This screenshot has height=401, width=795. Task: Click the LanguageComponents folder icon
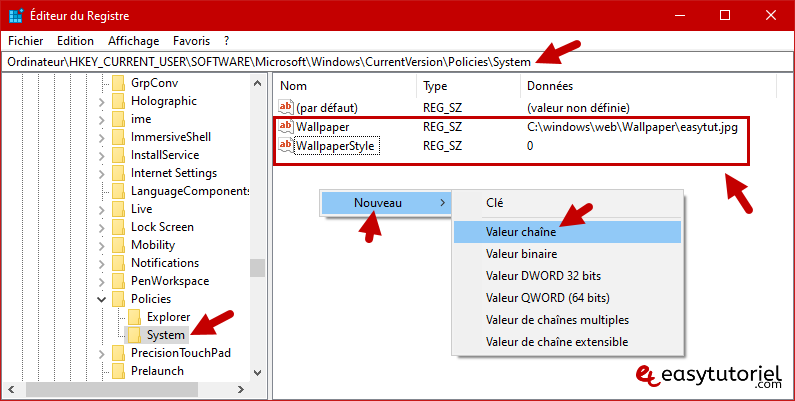point(118,191)
